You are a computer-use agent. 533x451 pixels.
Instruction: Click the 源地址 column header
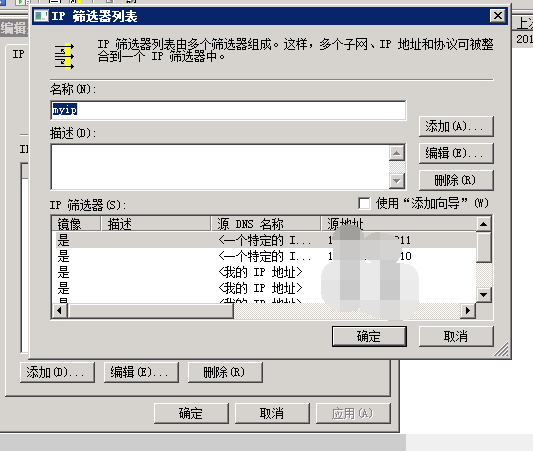(398, 224)
